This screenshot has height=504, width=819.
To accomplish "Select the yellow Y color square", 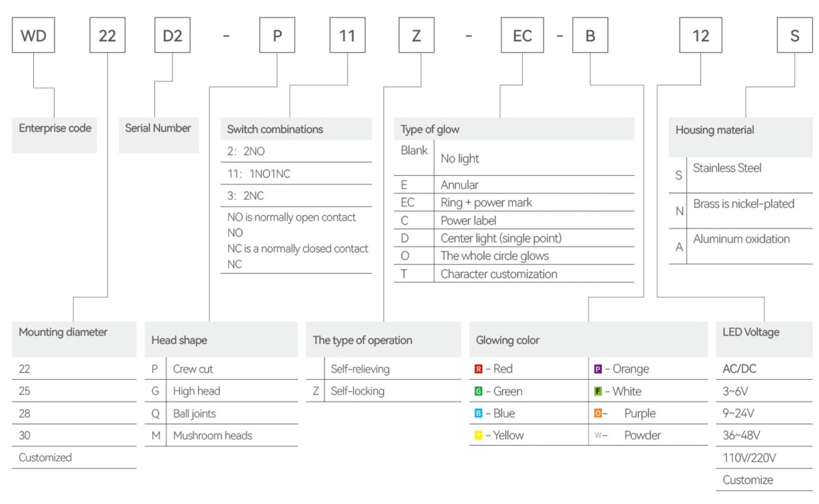I will 478,435.
